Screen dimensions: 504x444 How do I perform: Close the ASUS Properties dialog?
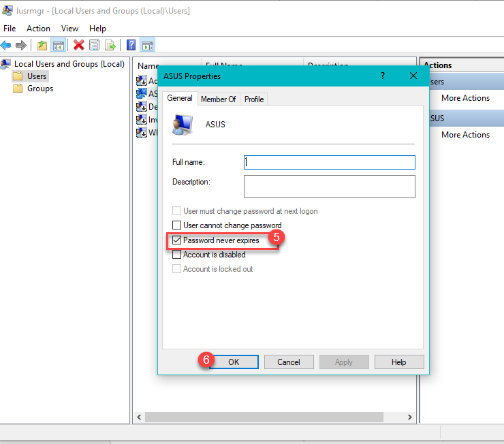point(413,76)
